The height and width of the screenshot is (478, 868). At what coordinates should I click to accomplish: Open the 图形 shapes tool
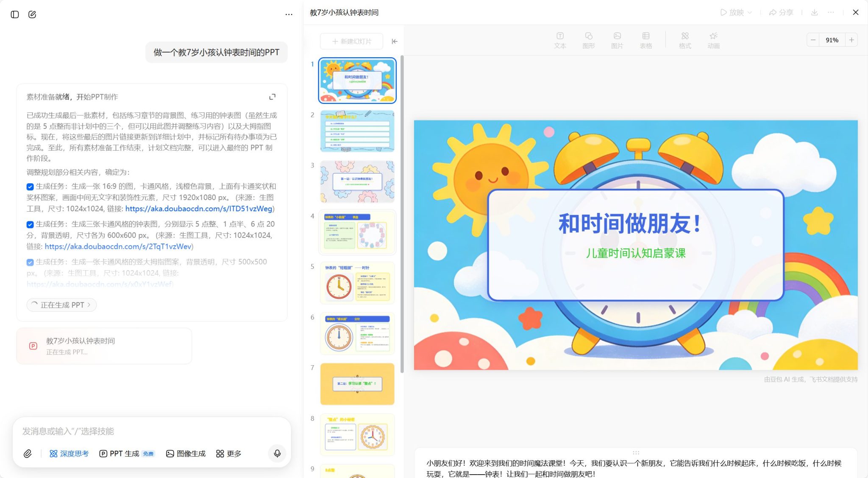click(x=588, y=40)
